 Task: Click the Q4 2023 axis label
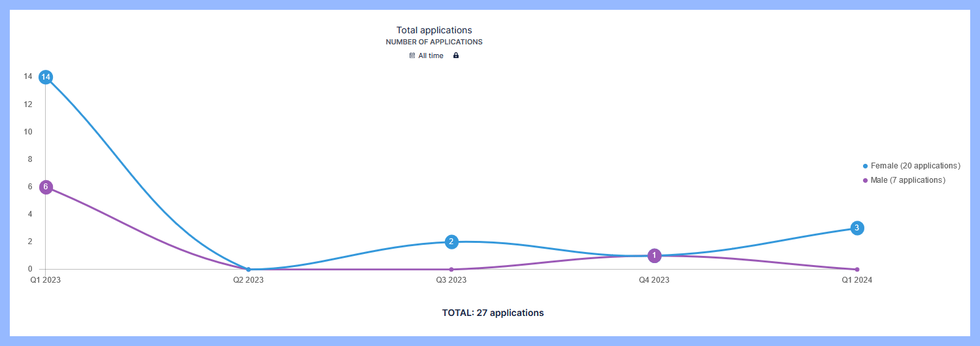click(x=654, y=281)
